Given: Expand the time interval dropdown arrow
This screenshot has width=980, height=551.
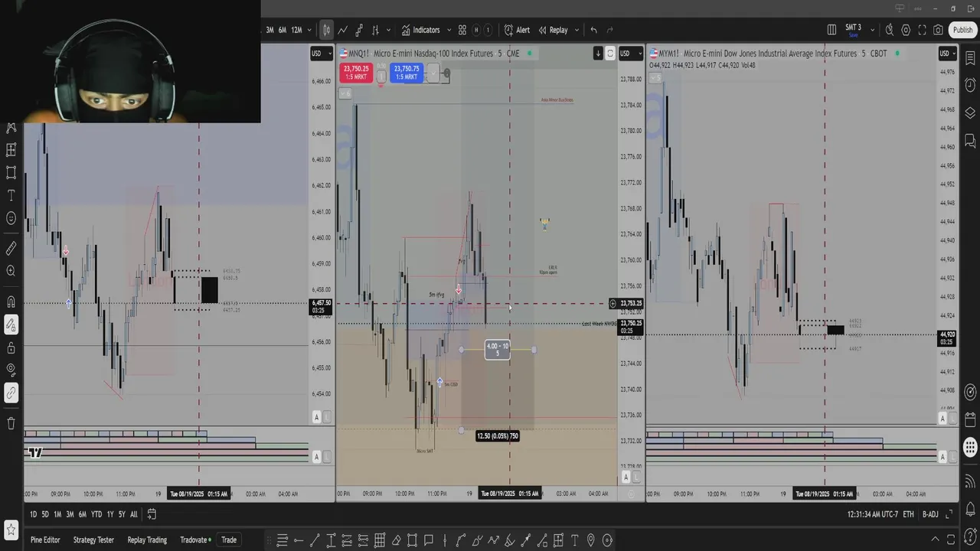Looking at the screenshot, I should pos(309,30).
